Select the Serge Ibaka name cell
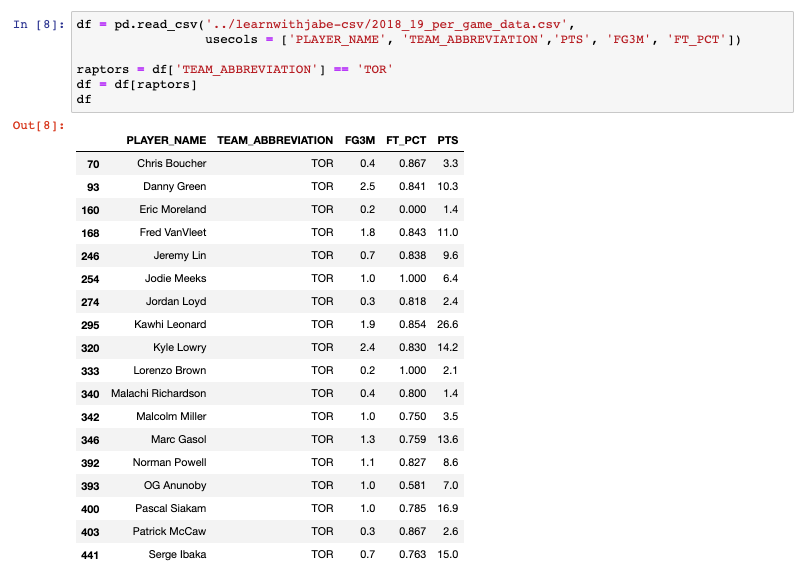 tap(177, 555)
